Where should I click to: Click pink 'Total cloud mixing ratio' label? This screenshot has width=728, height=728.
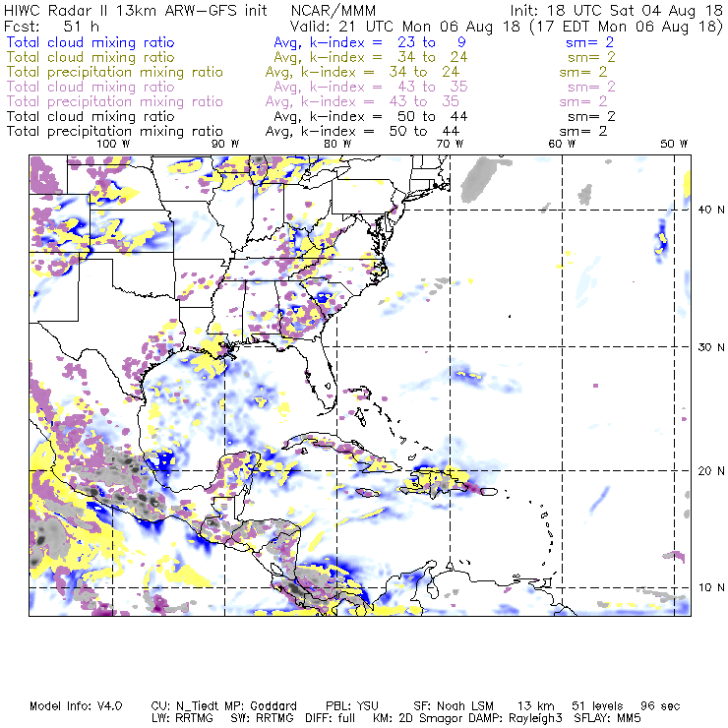91,87
